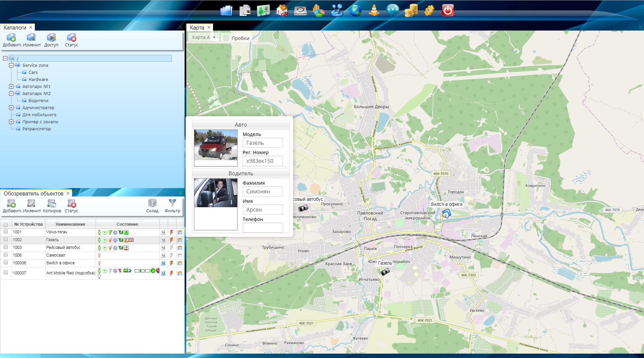Select the Ретранслятор catalog item

37,129
